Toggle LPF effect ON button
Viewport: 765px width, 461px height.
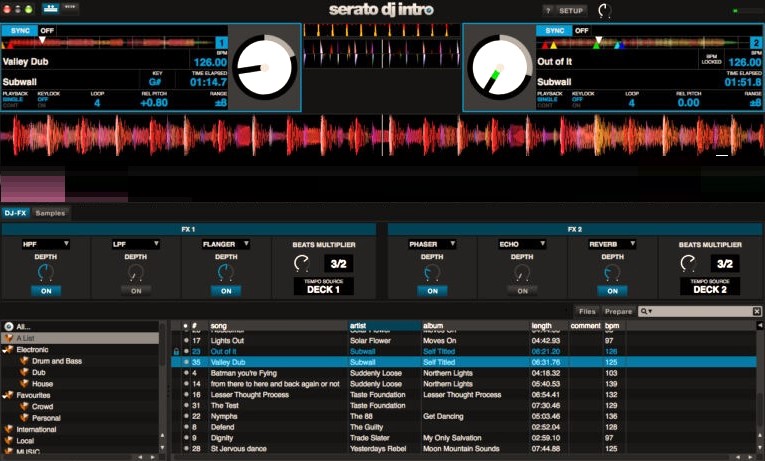click(x=136, y=291)
